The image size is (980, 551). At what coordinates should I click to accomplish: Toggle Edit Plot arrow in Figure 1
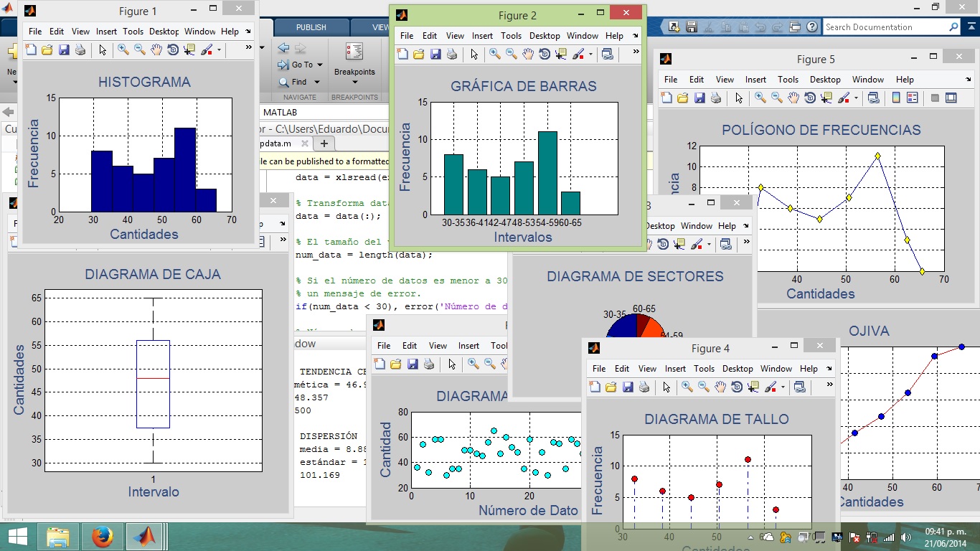103,50
